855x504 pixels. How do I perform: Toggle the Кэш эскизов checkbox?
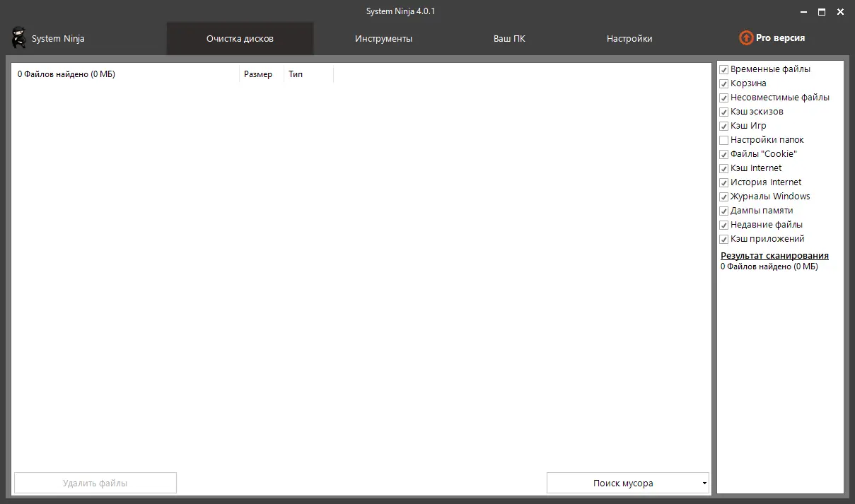[724, 112]
